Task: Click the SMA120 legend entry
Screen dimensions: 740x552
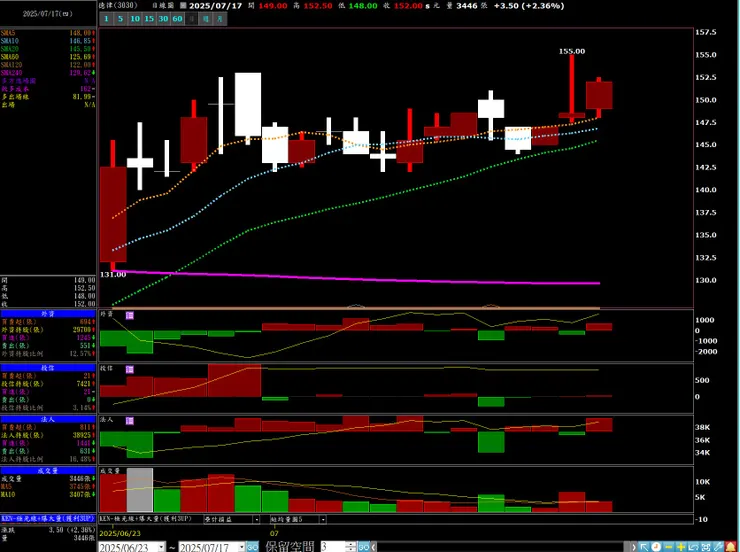Action: click(x=48, y=65)
